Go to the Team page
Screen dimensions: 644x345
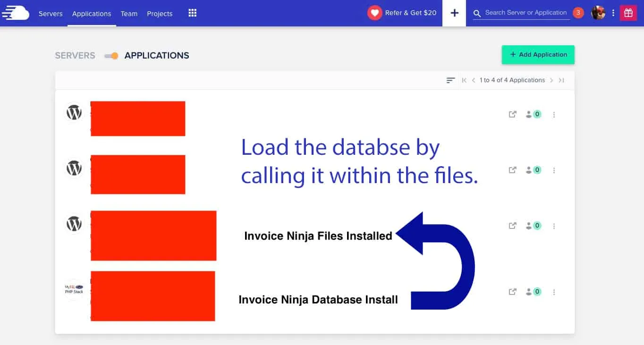(129, 13)
